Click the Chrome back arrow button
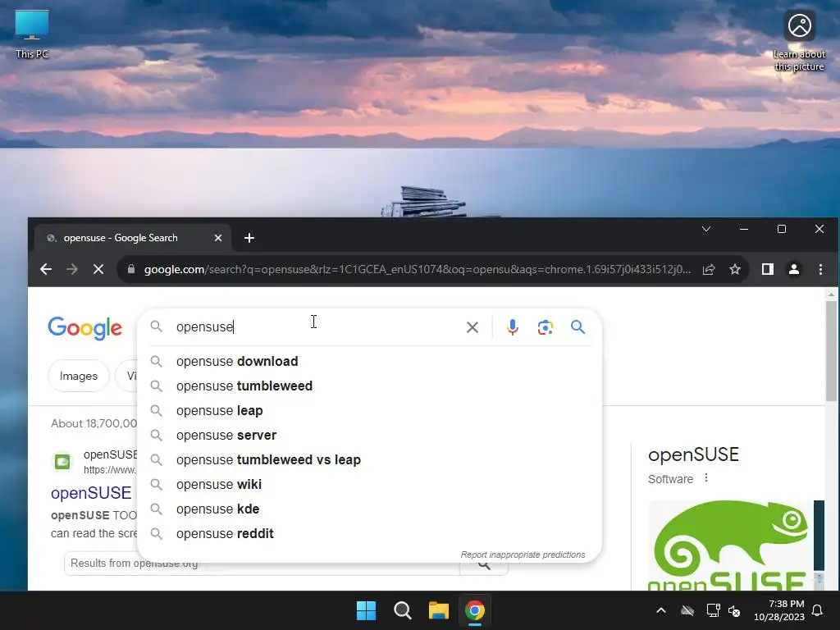Image resolution: width=840 pixels, height=630 pixels. coord(46,269)
